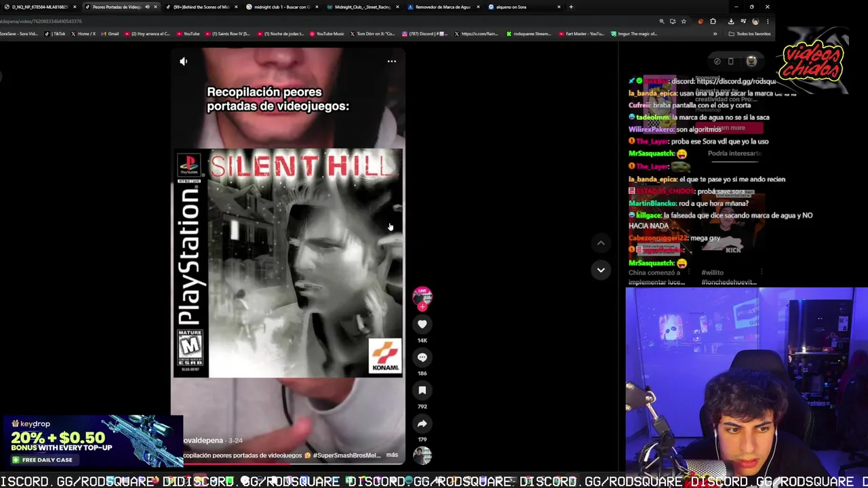Viewport: 868px width, 488px height.
Task: Close the alqueno on Sora tab
Action: point(559,7)
